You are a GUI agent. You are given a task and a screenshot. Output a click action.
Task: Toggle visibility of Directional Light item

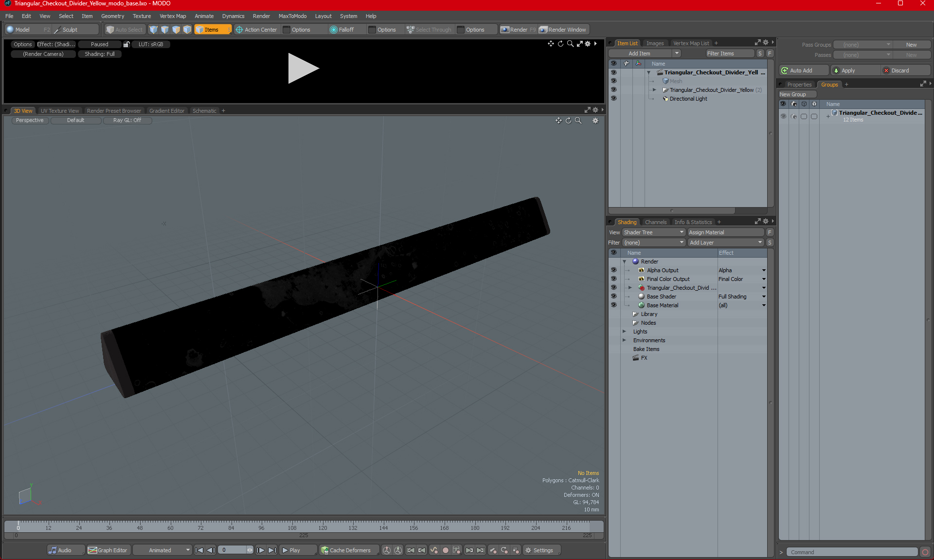pos(613,99)
